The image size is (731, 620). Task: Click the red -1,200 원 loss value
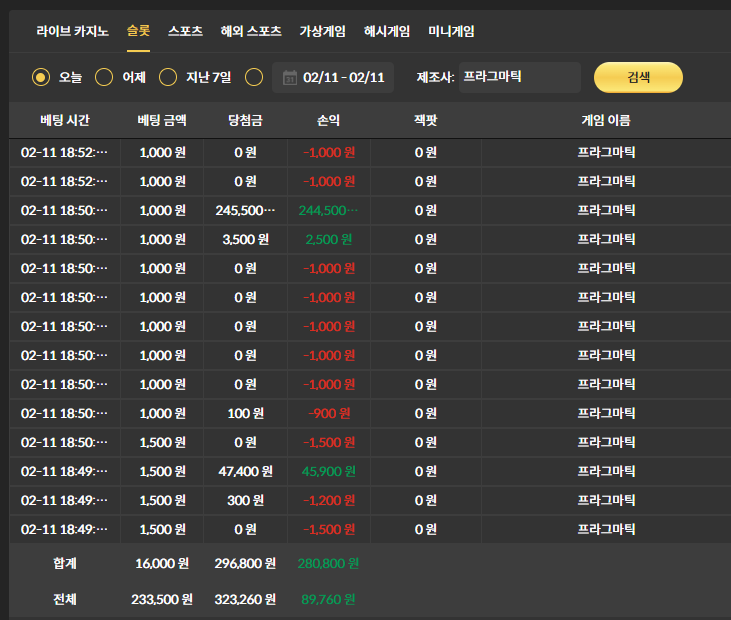pyautogui.click(x=329, y=501)
